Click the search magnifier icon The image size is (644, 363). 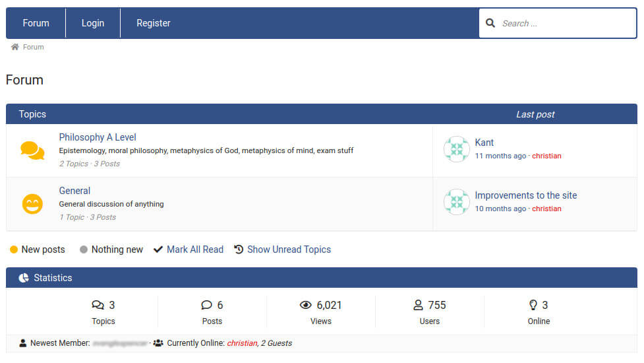click(x=490, y=23)
